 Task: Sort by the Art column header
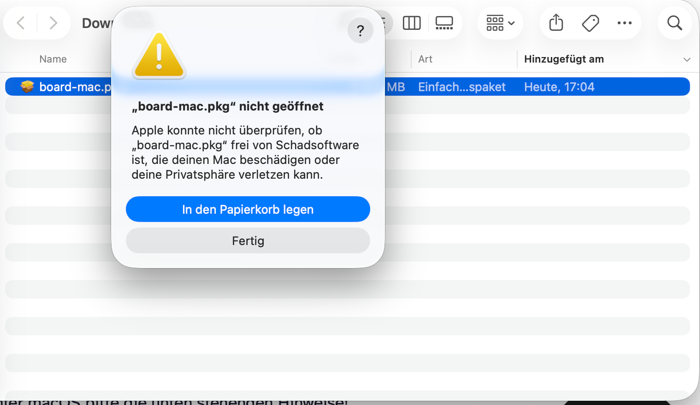425,59
